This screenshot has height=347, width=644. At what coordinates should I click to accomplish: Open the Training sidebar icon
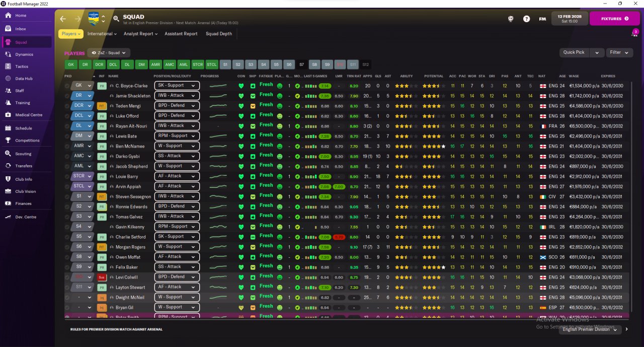[8, 103]
